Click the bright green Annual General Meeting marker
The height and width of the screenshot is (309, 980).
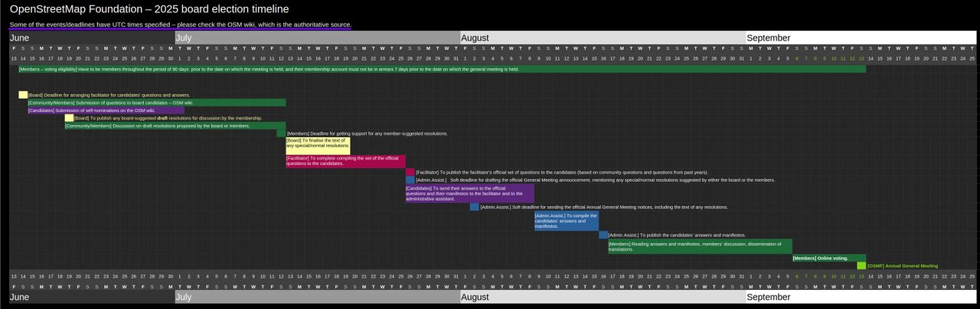(861, 266)
